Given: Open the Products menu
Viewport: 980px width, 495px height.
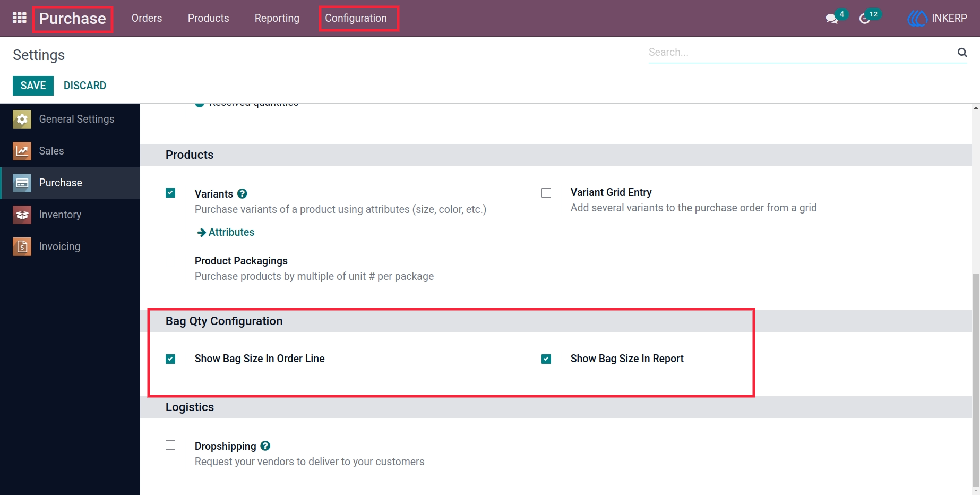Looking at the screenshot, I should click(x=208, y=18).
